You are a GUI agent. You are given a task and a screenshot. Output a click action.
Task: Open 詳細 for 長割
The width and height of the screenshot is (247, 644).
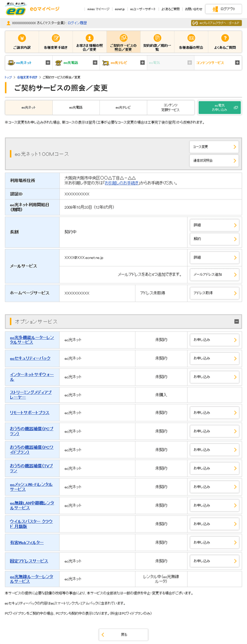[214, 225]
